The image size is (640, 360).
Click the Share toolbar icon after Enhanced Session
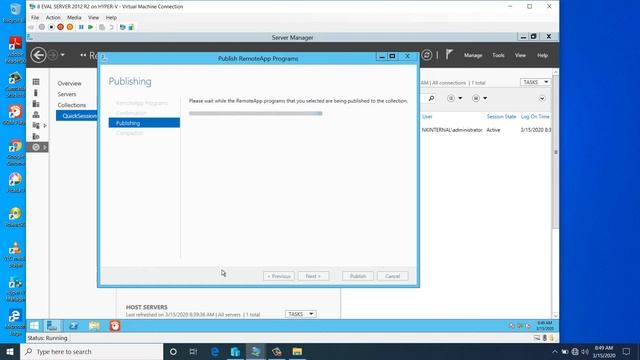tap(131, 27)
